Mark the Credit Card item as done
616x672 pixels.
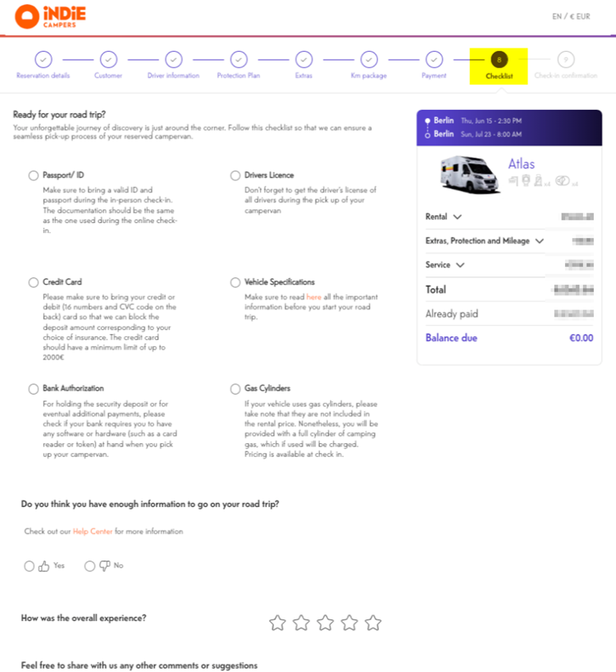point(33,281)
